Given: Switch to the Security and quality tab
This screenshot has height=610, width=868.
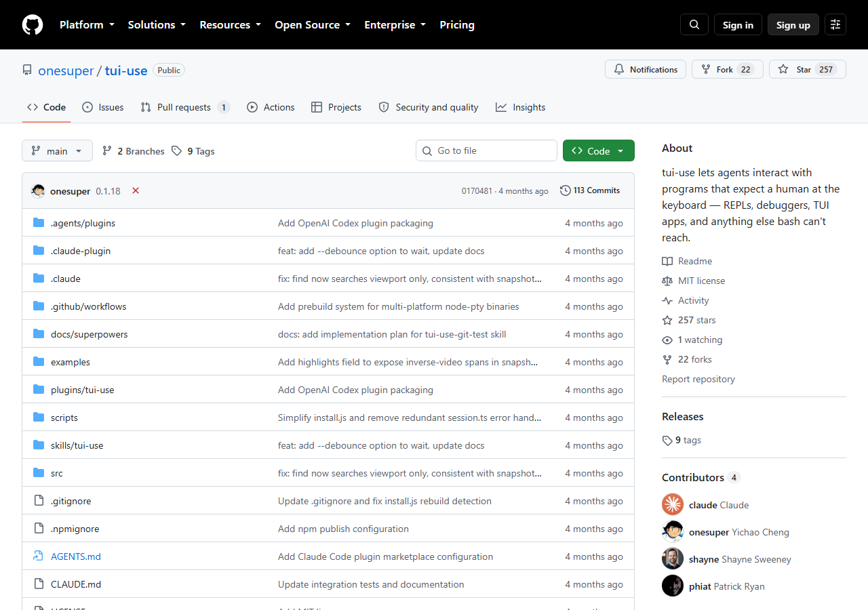Looking at the screenshot, I should pos(429,107).
